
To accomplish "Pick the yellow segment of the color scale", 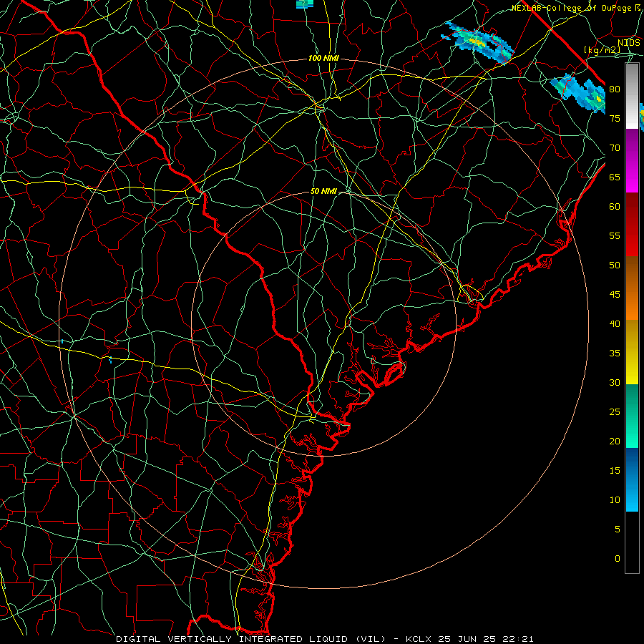I will click(x=632, y=352).
